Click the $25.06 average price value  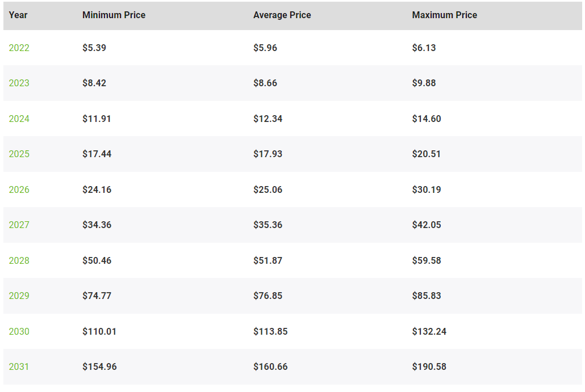[268, 189]
